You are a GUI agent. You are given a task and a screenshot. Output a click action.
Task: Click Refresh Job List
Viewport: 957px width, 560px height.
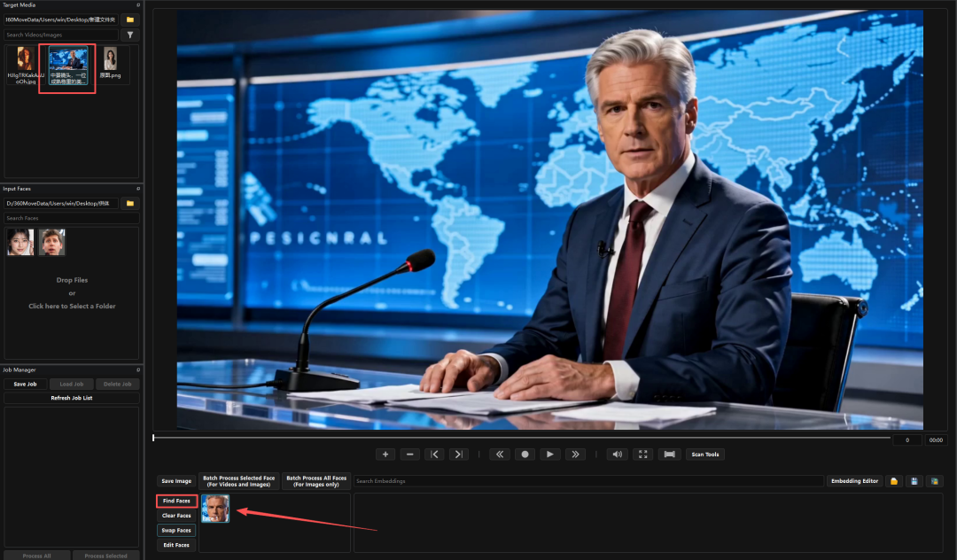click(72, 398)
